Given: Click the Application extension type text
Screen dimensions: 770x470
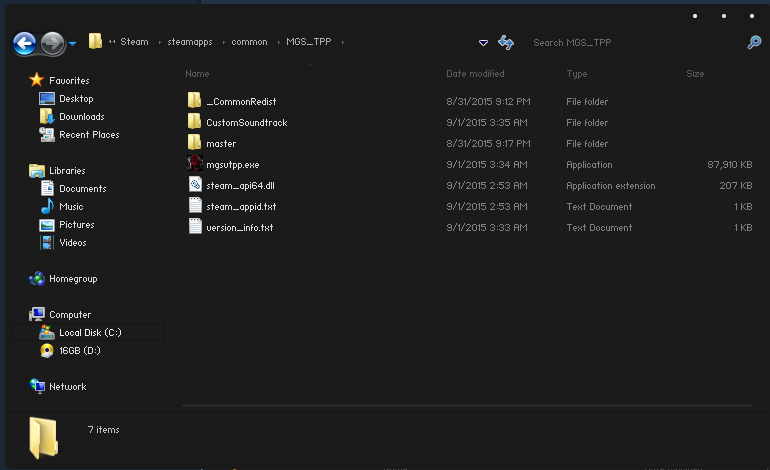Looking at the screenshot, I should click(610, 186).
